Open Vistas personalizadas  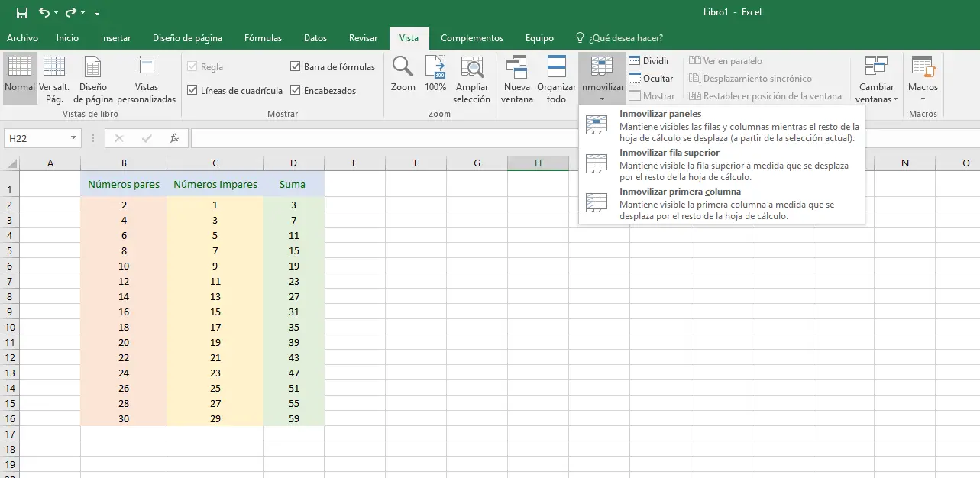click(146, 67)
